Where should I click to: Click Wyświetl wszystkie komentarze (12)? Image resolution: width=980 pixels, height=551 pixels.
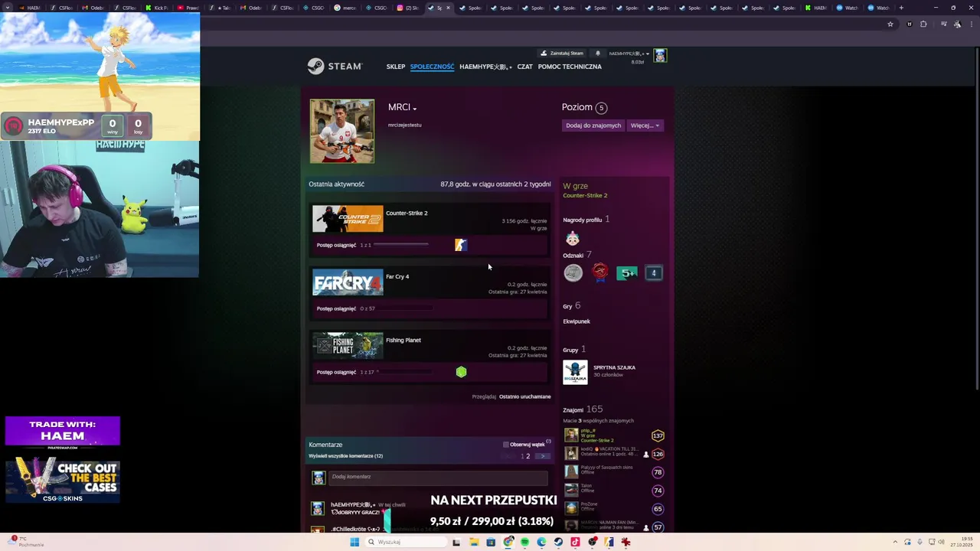345,456
